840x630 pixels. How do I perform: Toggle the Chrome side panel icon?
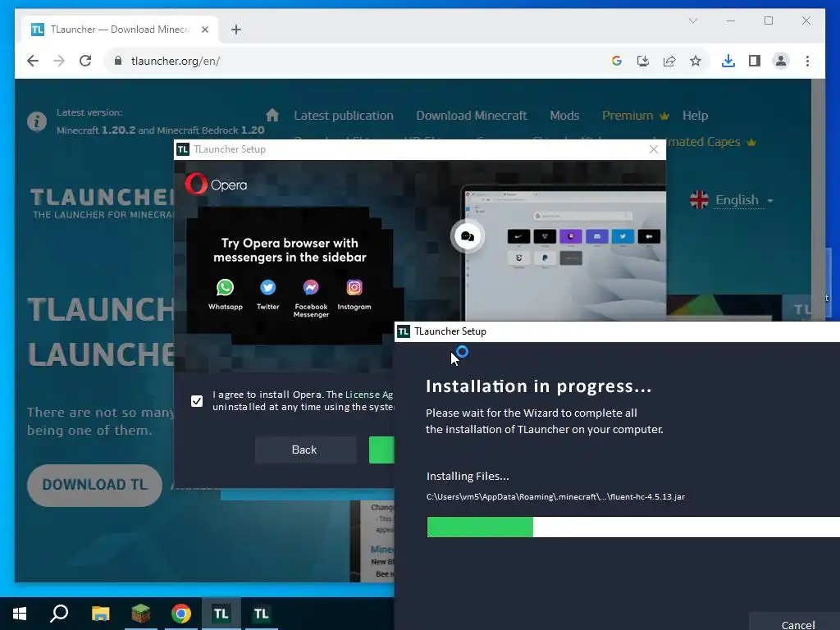pos(755,61)
